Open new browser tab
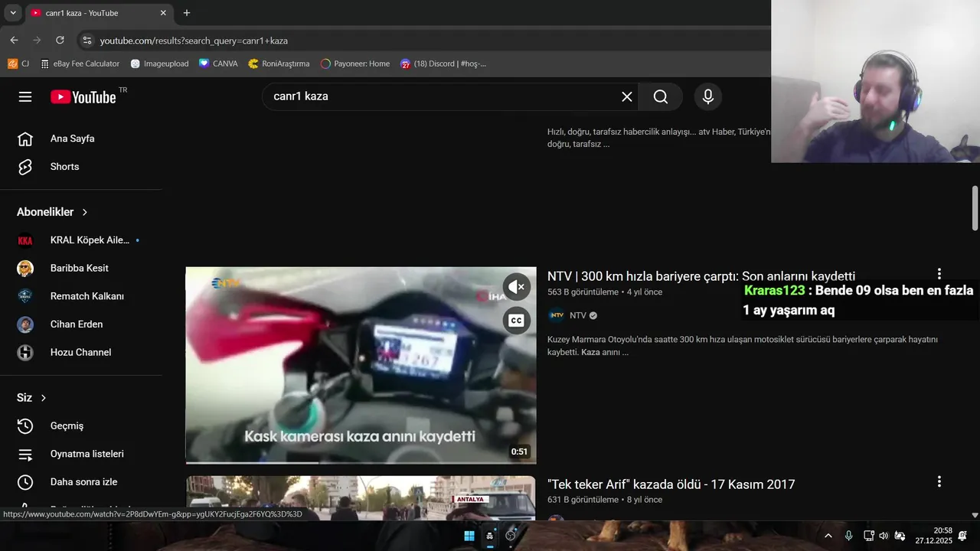Image resolution: width=980 pixels, height=551 pixels. pos(186,13)
